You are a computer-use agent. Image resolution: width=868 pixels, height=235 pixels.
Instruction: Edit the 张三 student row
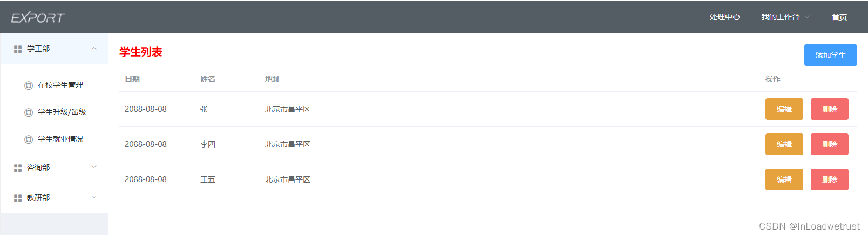784,109
